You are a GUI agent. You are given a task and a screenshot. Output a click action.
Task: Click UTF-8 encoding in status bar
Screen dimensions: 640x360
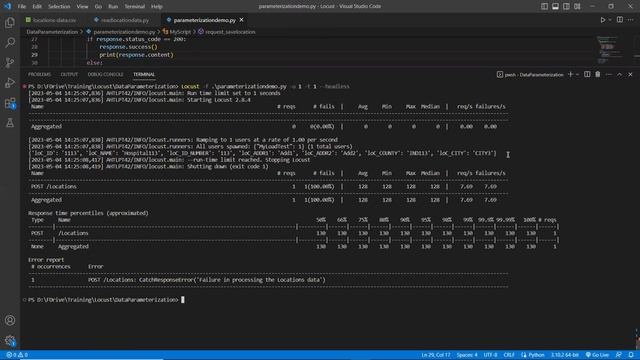[x=490, y=355]
